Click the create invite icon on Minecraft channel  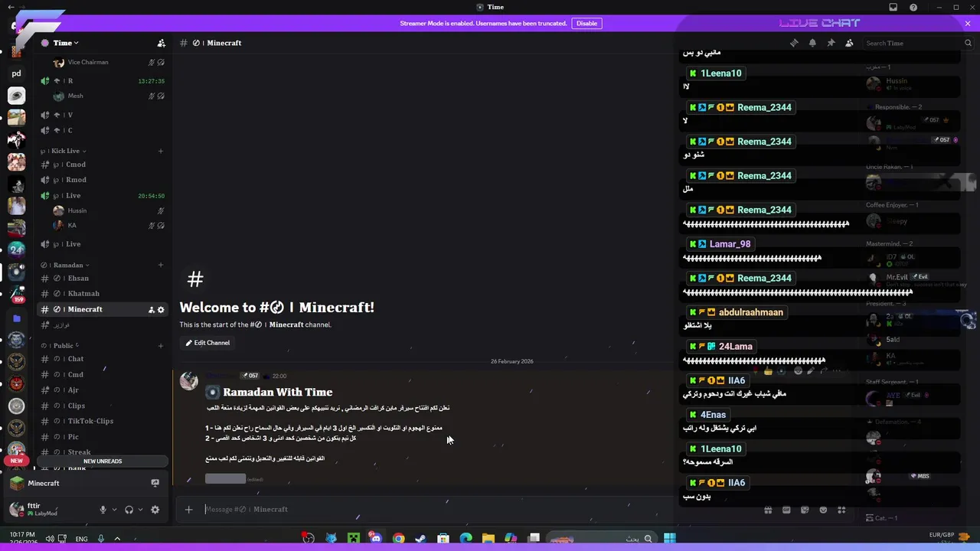point(151,310)
